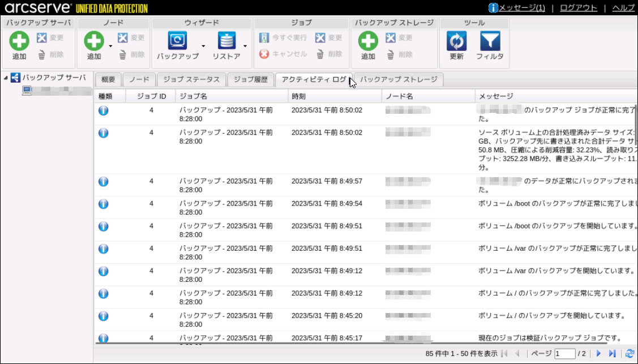The image size is (638, 364).
Task: Switch to the ジョブ履歴 tab
Action: coord(251,80)
